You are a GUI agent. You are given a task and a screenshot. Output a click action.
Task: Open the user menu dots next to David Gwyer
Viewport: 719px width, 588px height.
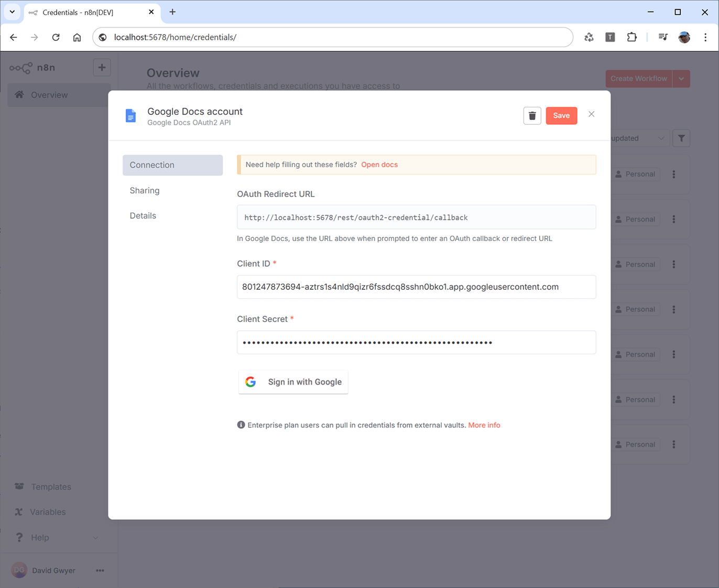click(100, 571)
